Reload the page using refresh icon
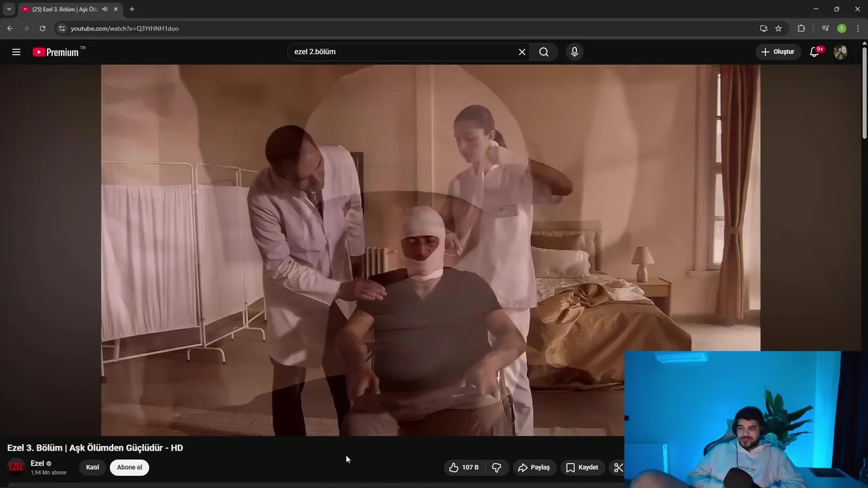Viewport: 868px width, 488px height. pos(42,28)
